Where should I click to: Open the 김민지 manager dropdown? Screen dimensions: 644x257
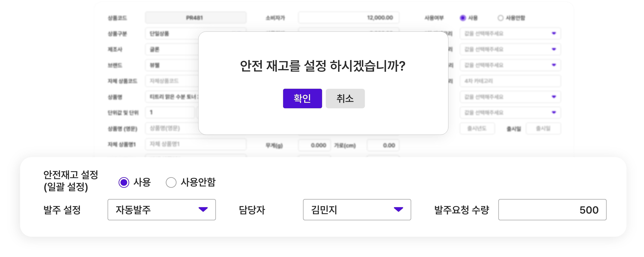click(x=357, y=210)
